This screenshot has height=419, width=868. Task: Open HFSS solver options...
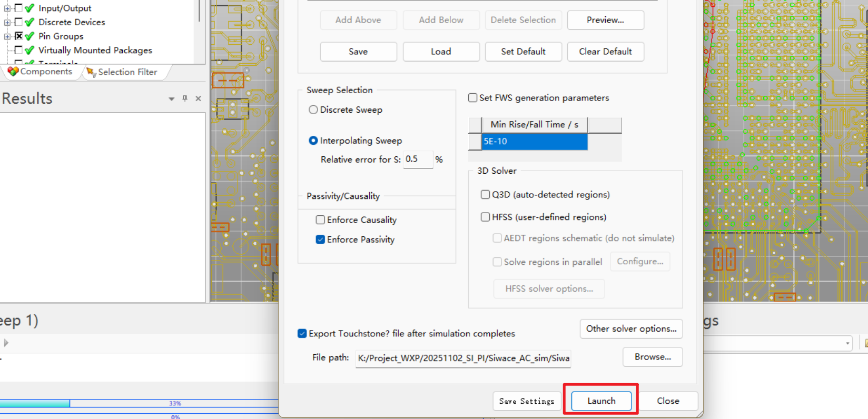[549, 289]
